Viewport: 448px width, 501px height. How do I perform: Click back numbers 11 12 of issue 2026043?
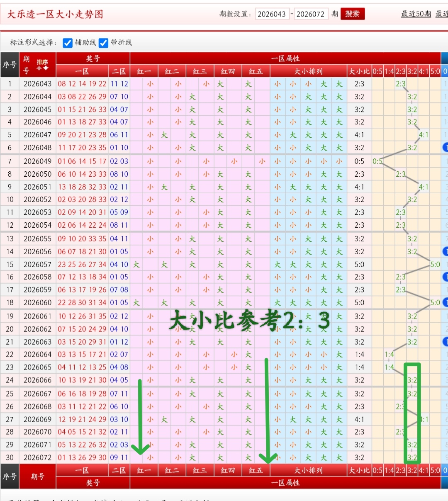(119, 84)
